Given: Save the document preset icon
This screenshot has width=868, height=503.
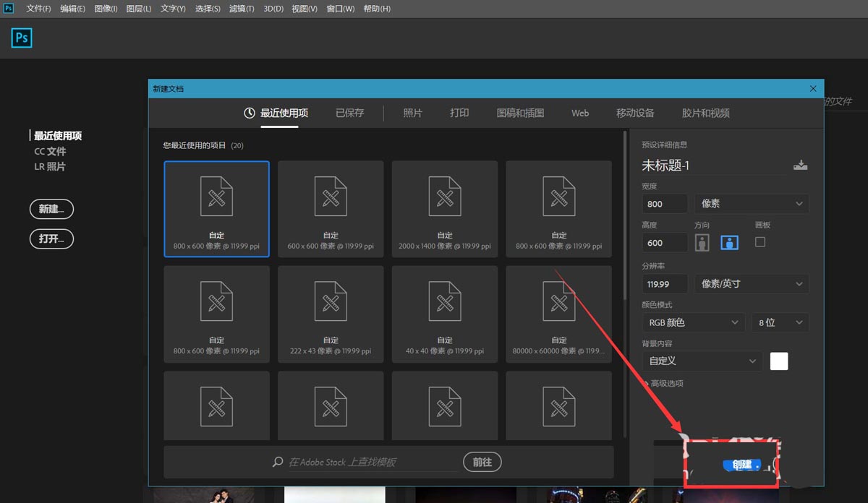Looking at the screenshot, I should pyautogui.click(x=800, y=165).
